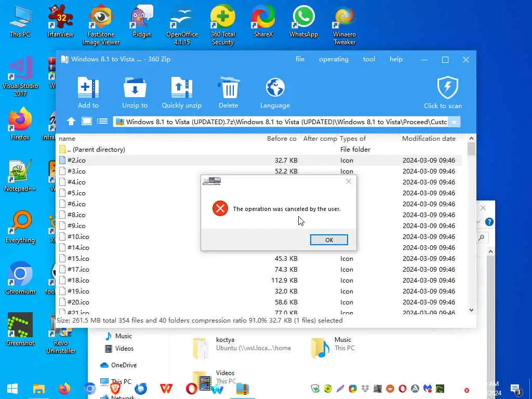The image size is (532, 399).
Task: Open the operating menu
Action: [334, 59]
